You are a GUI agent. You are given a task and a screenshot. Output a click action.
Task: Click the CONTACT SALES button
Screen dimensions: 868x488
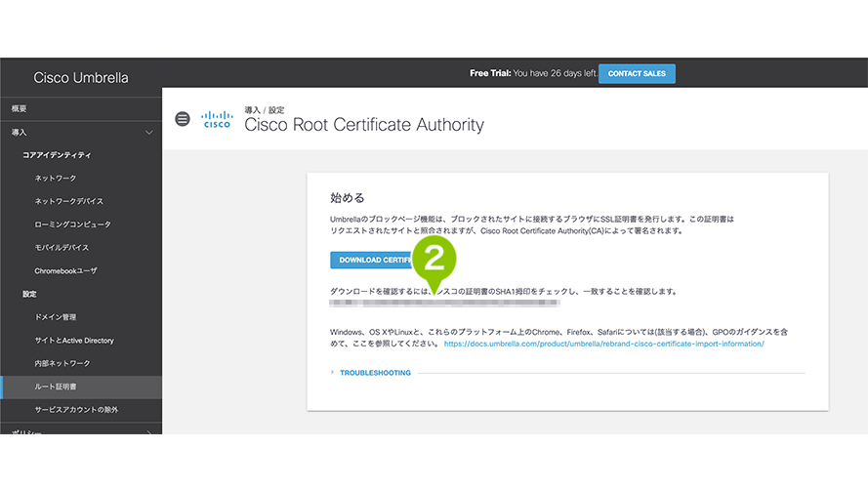637,73
